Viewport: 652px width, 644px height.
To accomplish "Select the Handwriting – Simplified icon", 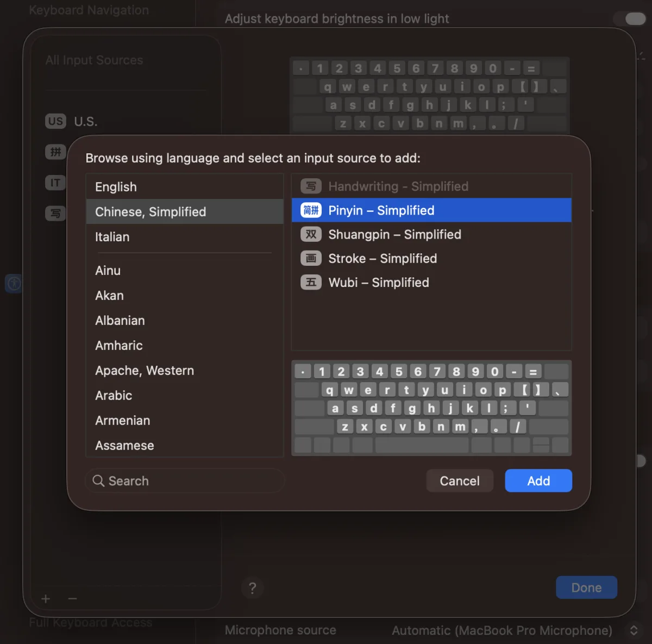I will 311,186.
